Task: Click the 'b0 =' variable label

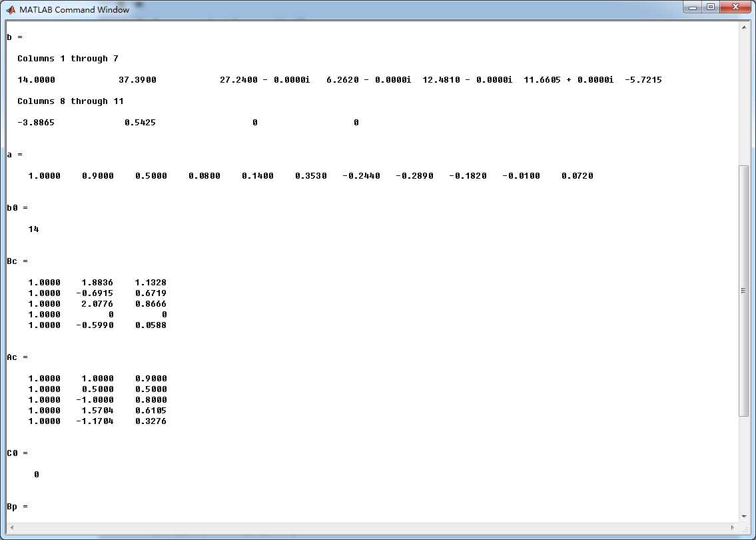Action: pos(17,208)
